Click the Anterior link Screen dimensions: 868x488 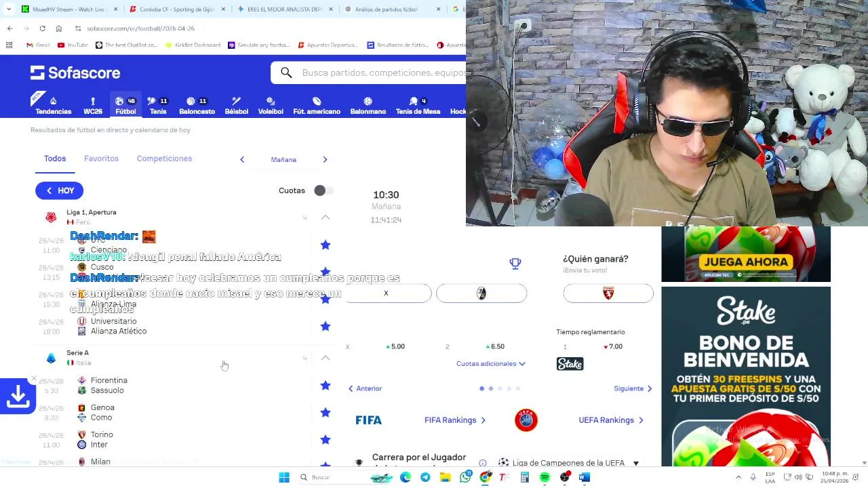pos(365,388)
